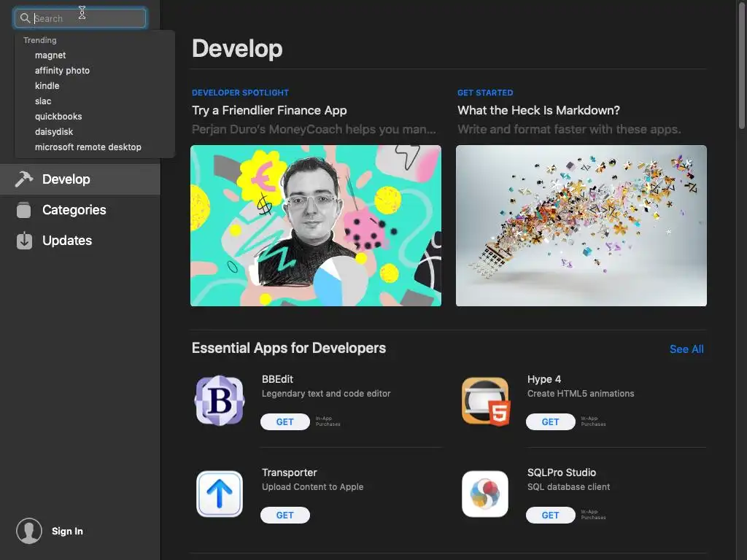Viewport: 747px width, 560px height.
Task: Click the Develop hammer icon in sidebar
Action: click(x=24, y=179)
